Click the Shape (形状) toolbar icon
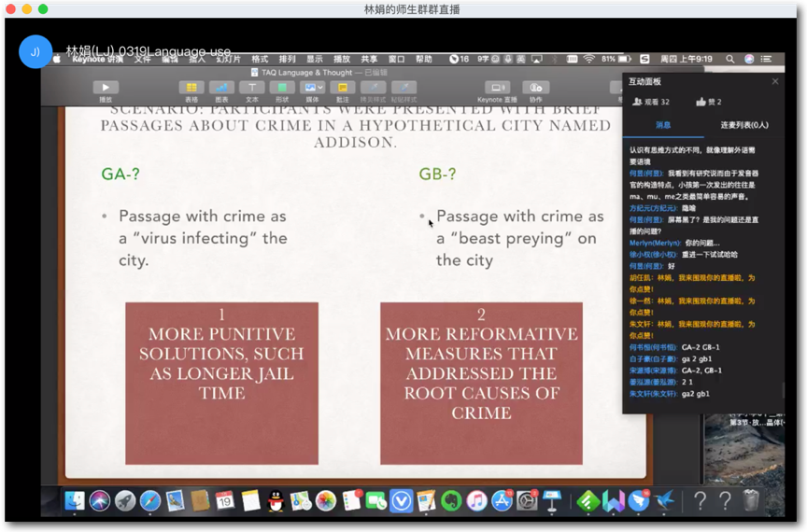 click(x=281, y=88)
